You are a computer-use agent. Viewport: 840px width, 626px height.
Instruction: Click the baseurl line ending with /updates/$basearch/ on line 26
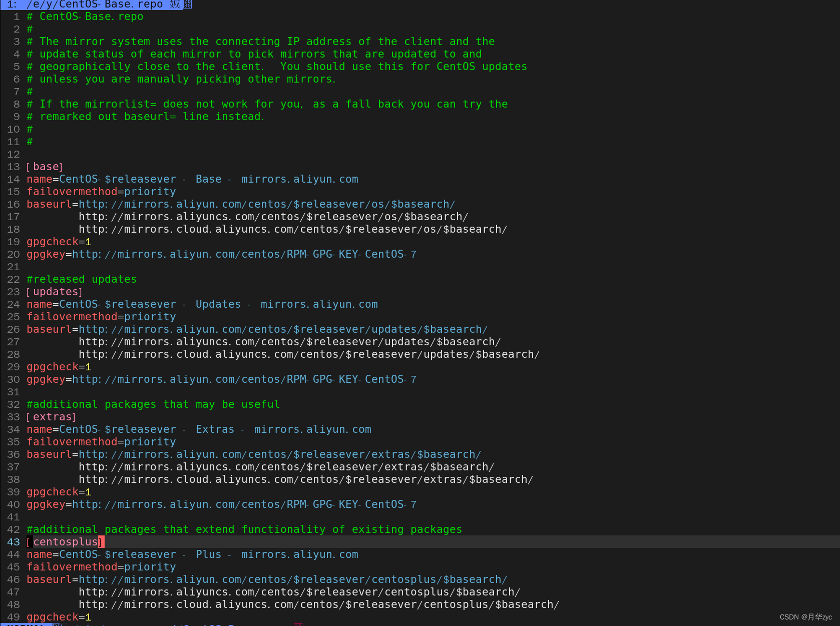click(257, 329)
